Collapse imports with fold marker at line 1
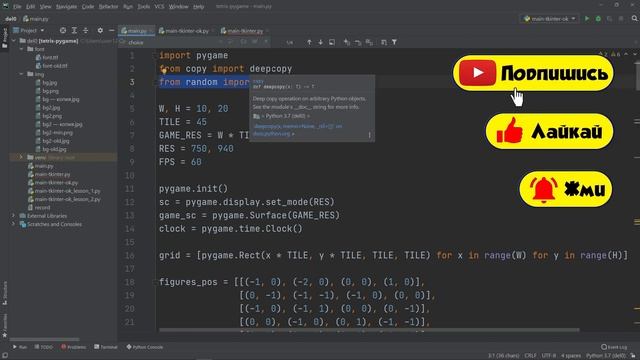The height and width of the screenshot is (360, 640). pyautogui.click(x=156, y=56)
